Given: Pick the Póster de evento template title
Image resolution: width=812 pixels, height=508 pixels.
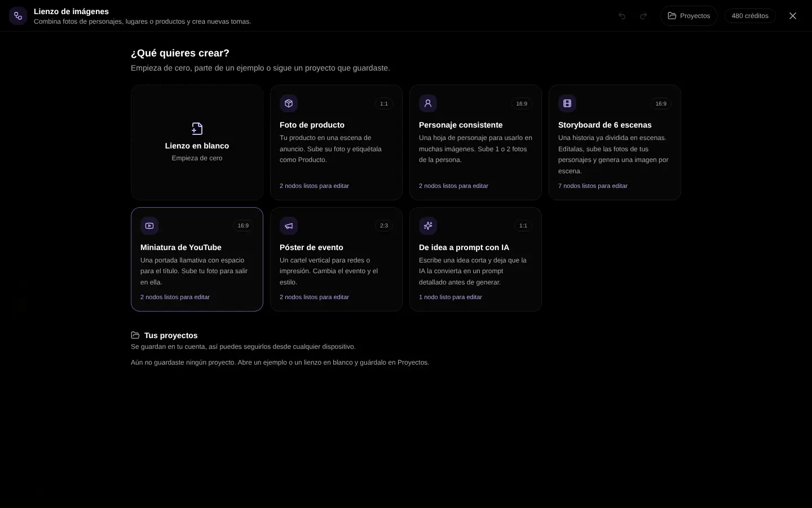Looking at the screenshot, I should point(311,247).
